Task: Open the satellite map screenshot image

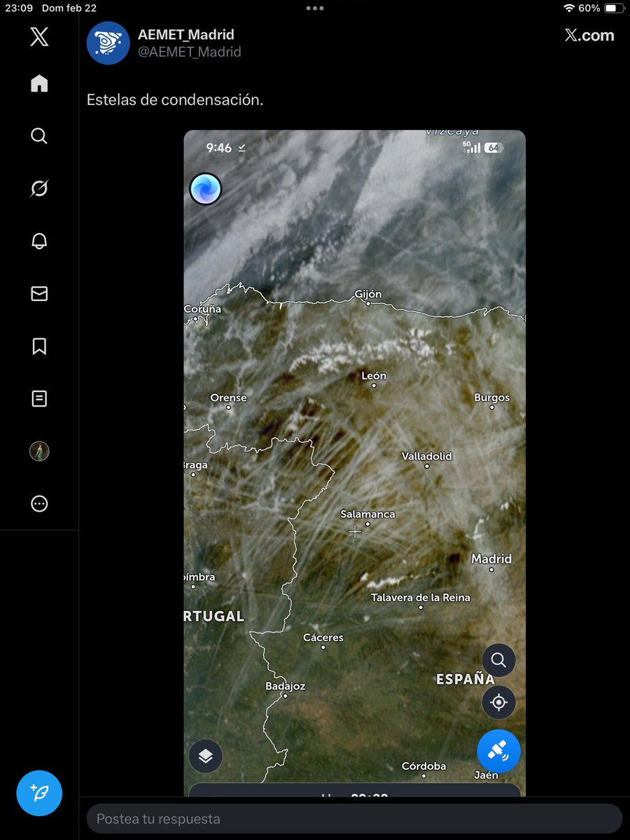Action: point(354,463)
